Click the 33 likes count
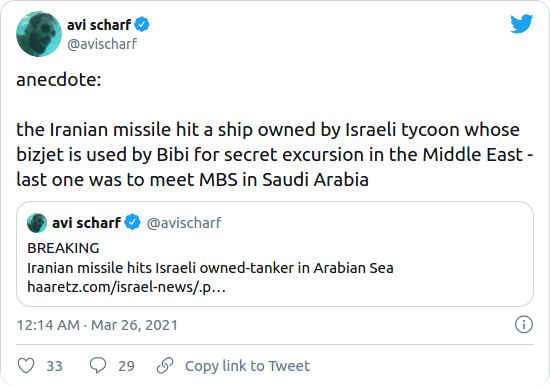The image size is (550, 387). tap(54, 366)
